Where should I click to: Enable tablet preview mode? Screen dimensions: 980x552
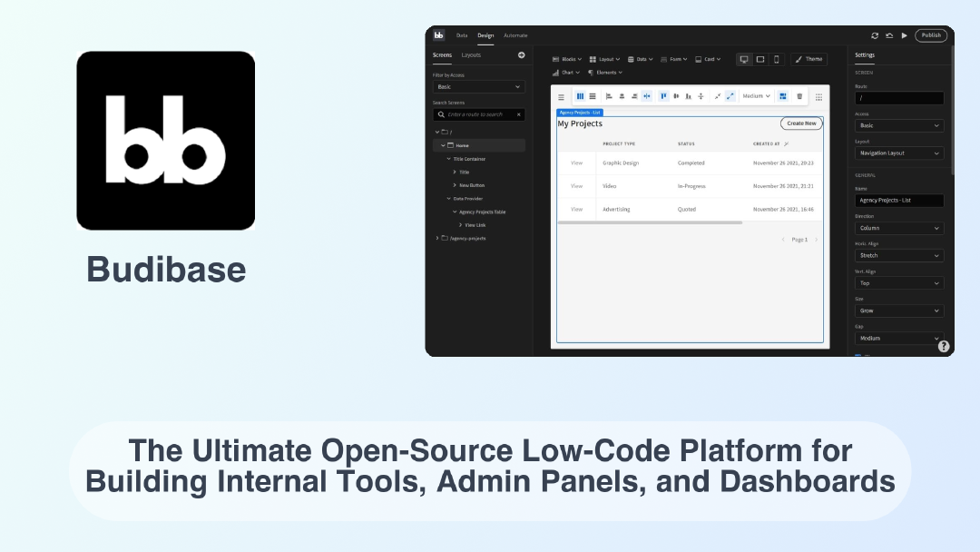pyautogui.click(x=760, y=59)
